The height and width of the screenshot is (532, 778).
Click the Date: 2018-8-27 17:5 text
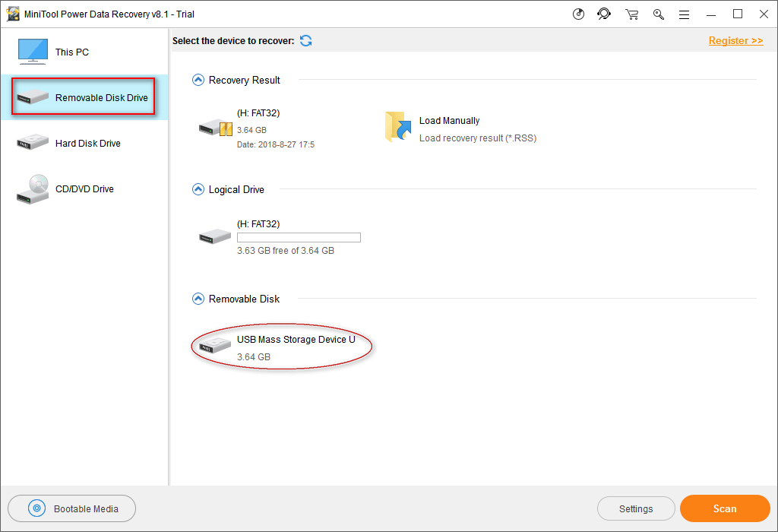[276, 145]
